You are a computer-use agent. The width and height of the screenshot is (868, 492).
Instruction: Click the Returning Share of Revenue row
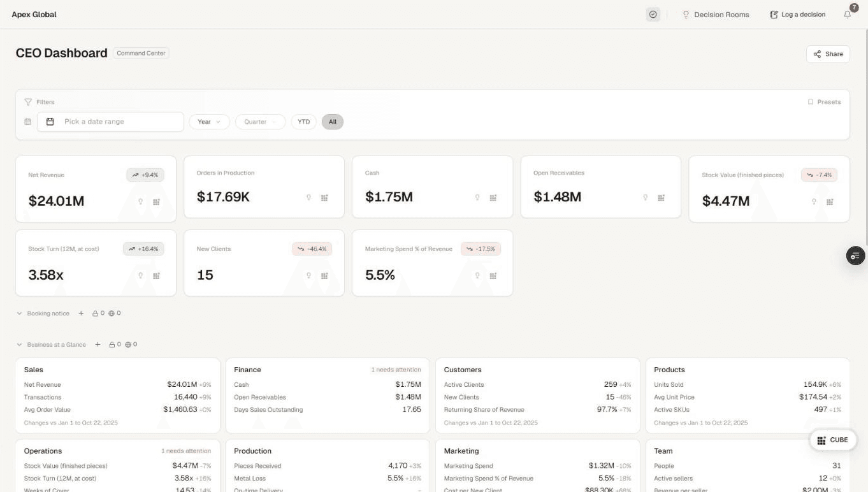pyautogui.click(x=537, y=410)
